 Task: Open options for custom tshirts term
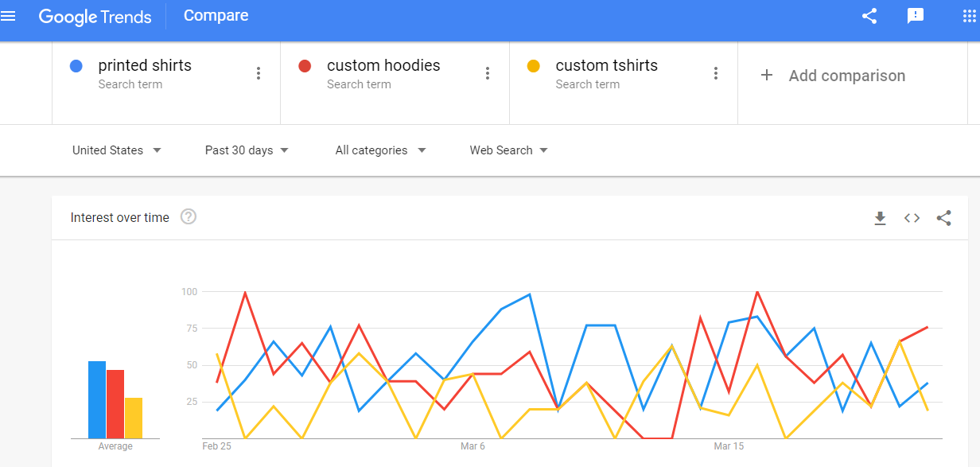tap(716, 74)
